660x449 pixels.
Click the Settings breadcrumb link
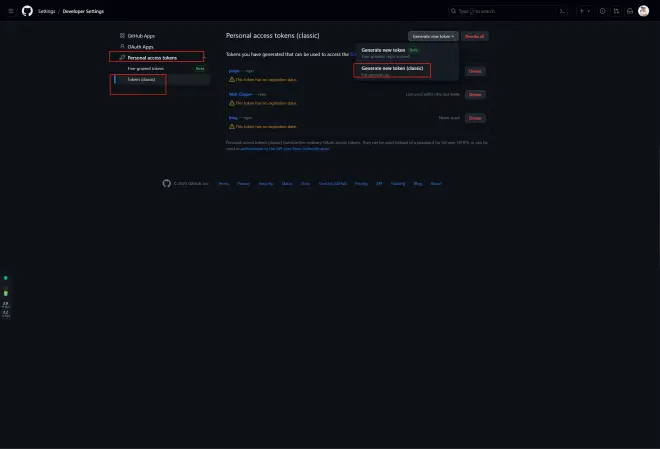click(47, 11)
